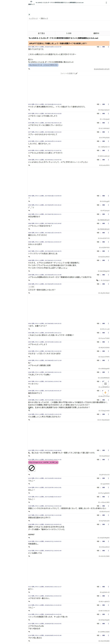This screenshot has width=110, height=644.
Task: Open the floating thread list button
Action: (105, 384)
